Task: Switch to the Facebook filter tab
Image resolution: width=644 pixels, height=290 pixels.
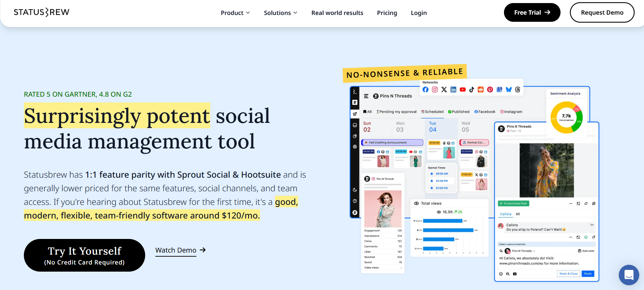Action: coord(485,112)
